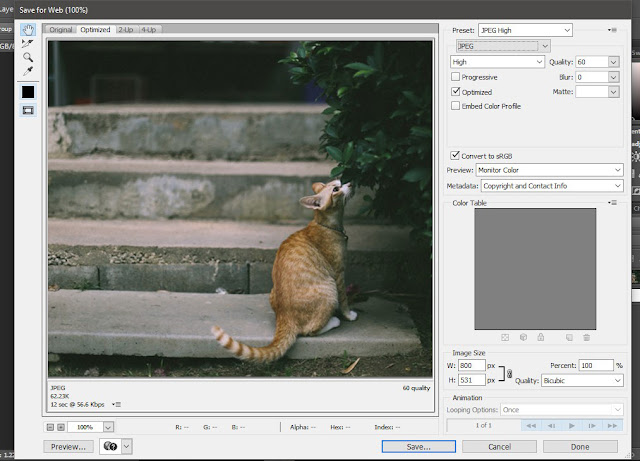Select the Slice Select tool
Screen dimensions: 640x461
pyautogui.click(x=28, y=43)
